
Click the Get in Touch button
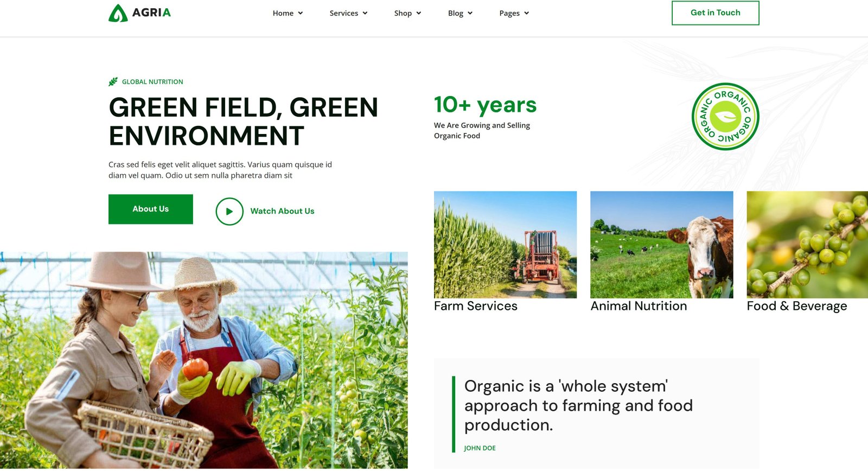[x=715, y=13]
